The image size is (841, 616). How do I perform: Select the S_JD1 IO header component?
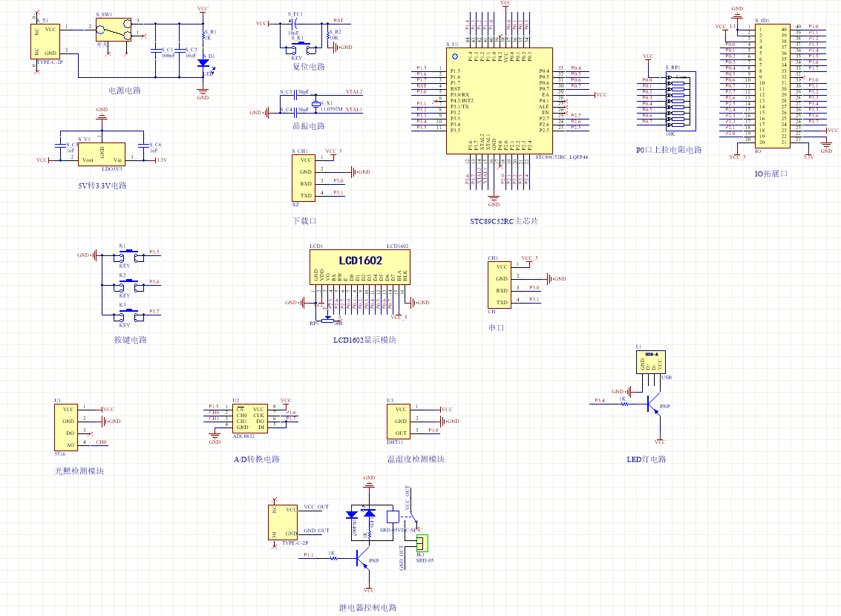773,86
